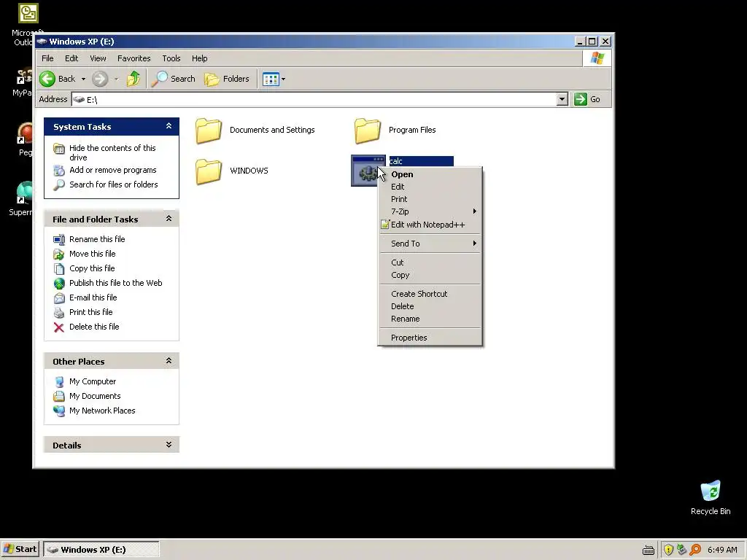Click Print this file link
This screenshot has height=560, width=747.
(x=91, y=312)
